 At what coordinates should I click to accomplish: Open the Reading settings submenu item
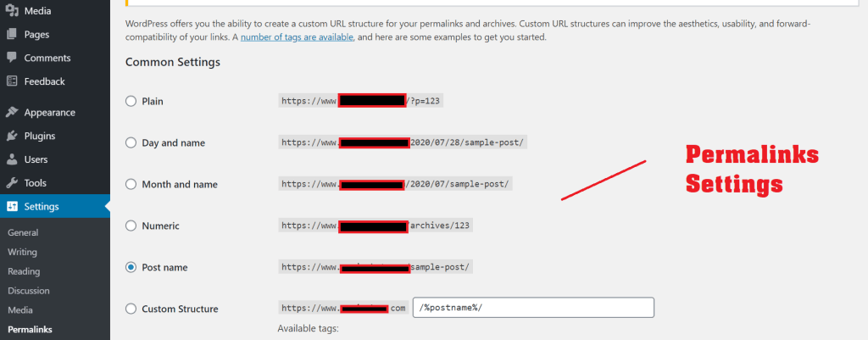coord(23,271)
